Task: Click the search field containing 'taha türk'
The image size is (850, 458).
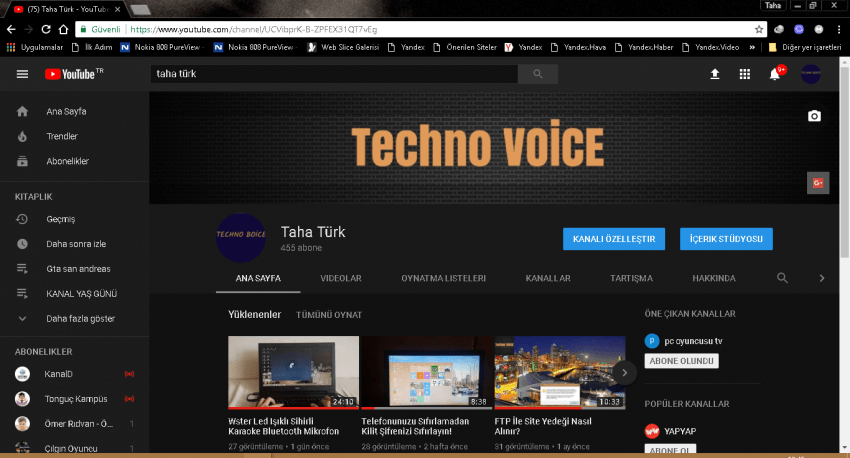Action: tap(333, 74)
